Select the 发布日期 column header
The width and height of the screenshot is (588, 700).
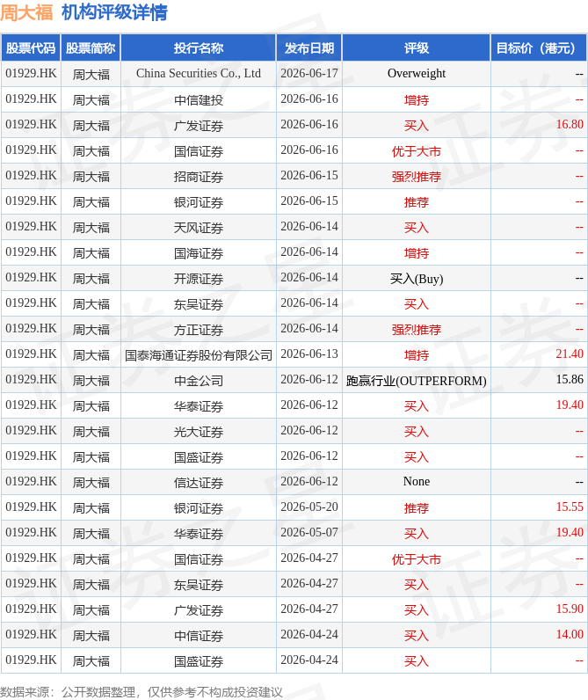[309, 47]
